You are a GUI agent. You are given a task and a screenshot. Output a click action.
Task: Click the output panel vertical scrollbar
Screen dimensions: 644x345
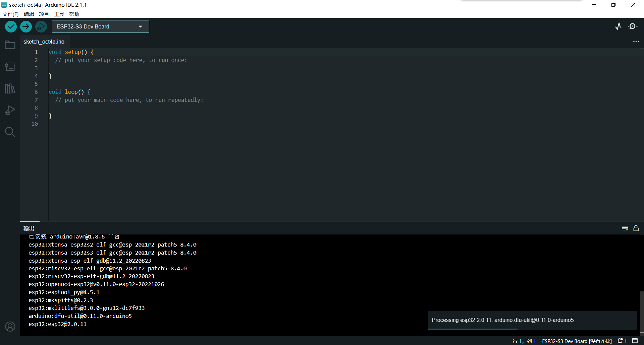[642, 312]
